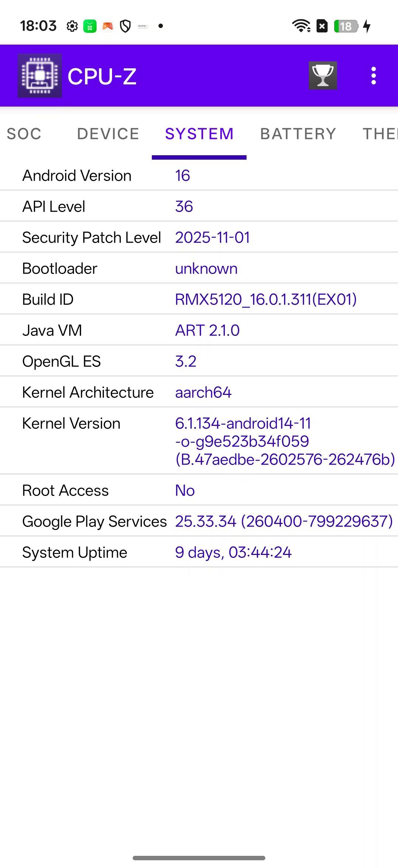Tap the trophy benchmark icon
The height and width of the screenshot is (868, 398).
tap(323, 76)
